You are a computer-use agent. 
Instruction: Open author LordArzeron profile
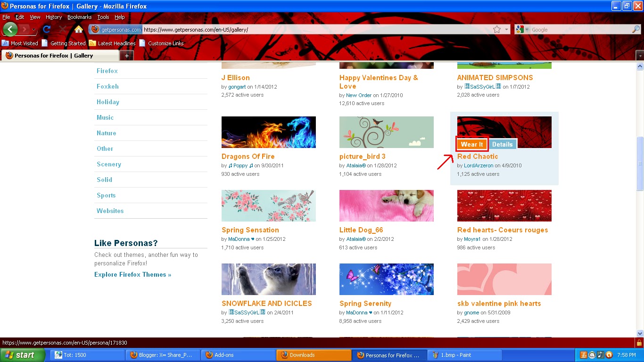pos(479,165)
